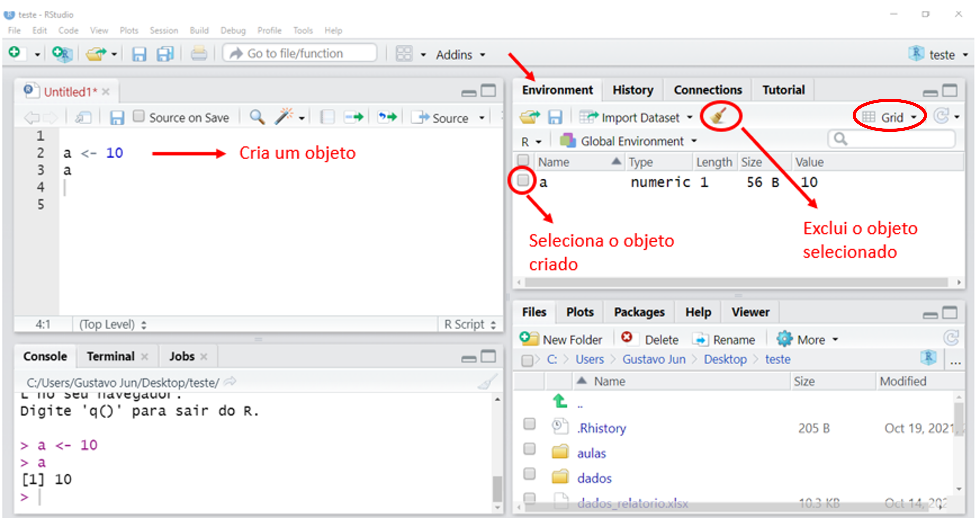Click the New Folder button
Screen dimensions: 980x518
tap(561, 340)
